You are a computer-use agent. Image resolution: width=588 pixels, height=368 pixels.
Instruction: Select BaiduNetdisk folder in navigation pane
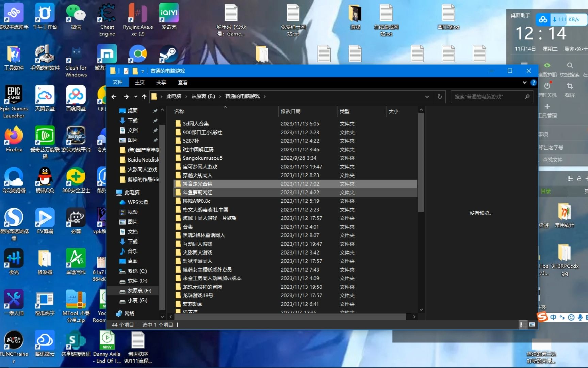pos(140,159)
